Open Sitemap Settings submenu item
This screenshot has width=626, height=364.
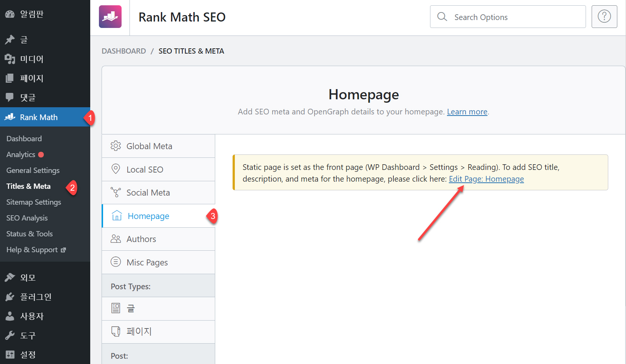pyautogui.click(x=34, y=202)
